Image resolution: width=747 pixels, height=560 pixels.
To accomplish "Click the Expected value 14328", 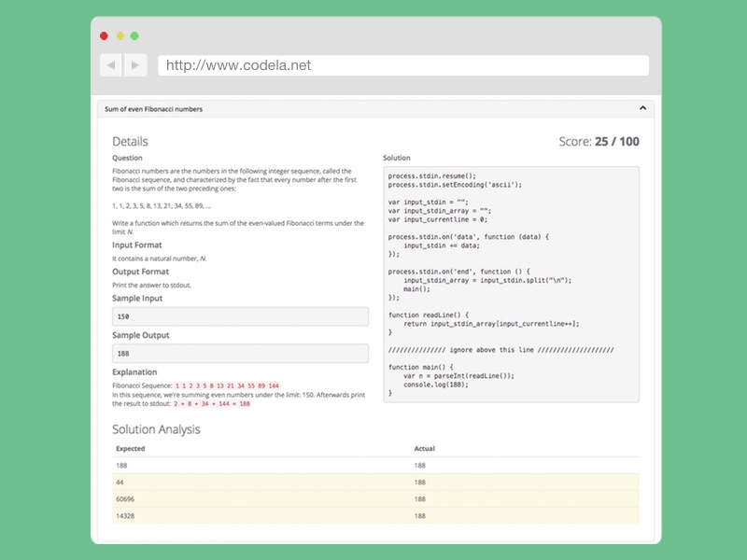I will tap(125, 516).
